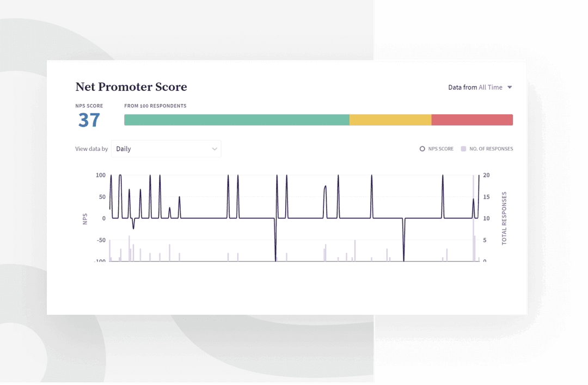Click the second NPS line dip to -100
The image size is (588, 385).
[403, 256]
